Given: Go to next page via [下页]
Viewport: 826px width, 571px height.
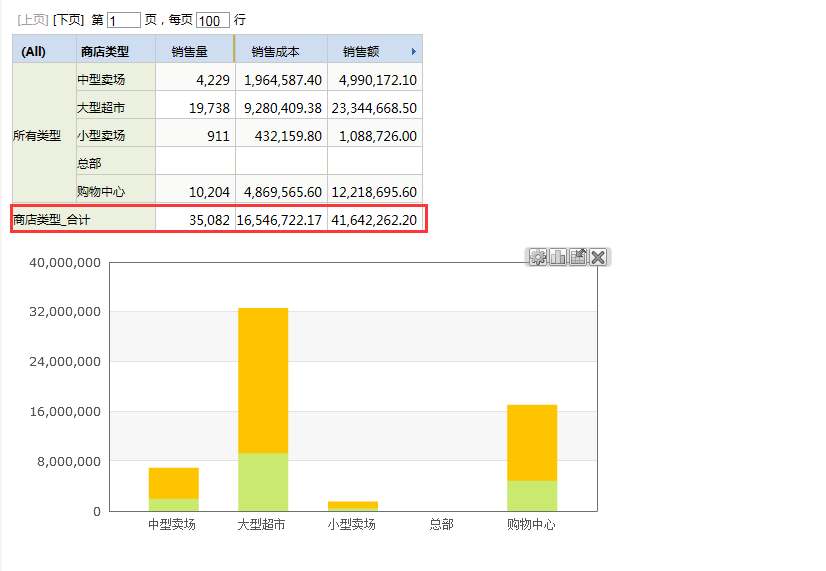Looking at the screenshot, I should [68, 20].
